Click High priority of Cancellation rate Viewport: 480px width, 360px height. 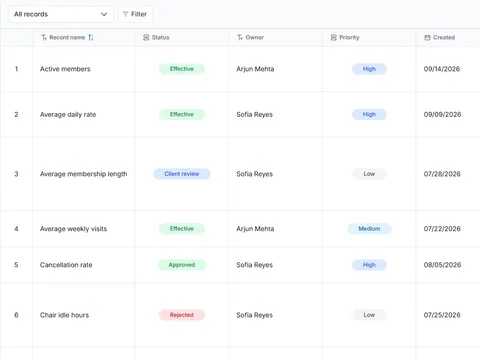tap(369, 265)
